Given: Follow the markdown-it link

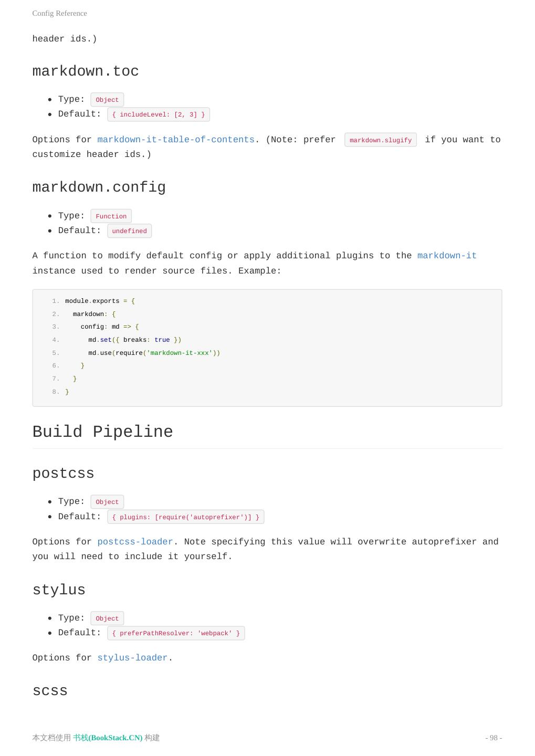Looking at the screenshot, I should click(x=447, y=256).
